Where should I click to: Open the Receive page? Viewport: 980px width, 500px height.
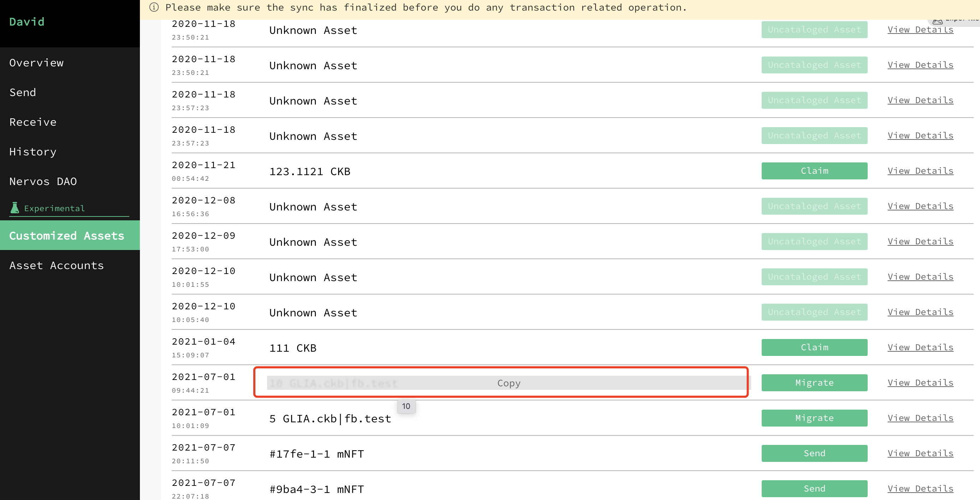click(33, 122)
